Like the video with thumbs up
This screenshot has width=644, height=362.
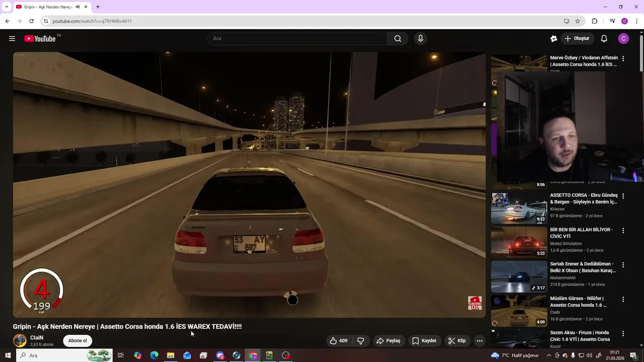coord(333,341)
